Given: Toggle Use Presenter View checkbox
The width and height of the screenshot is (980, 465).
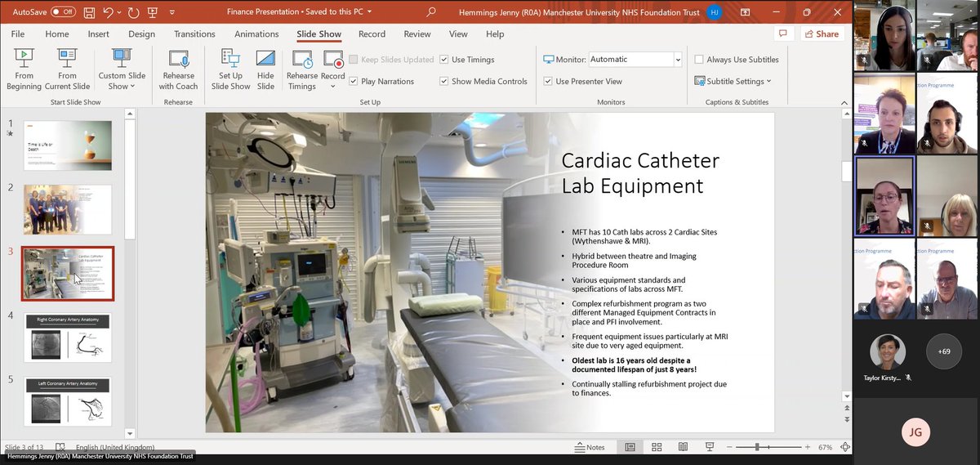Looking at the screenshot, I should coord(548,81).
